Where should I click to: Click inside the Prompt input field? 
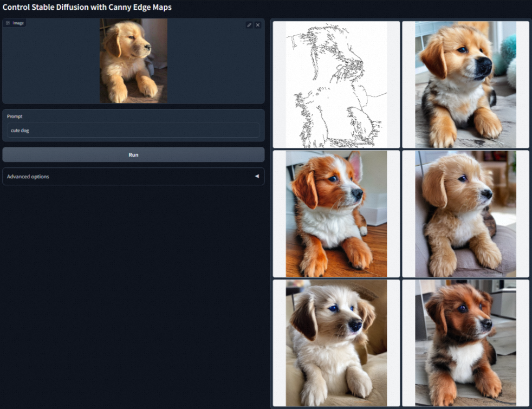(x=133, y=130)
